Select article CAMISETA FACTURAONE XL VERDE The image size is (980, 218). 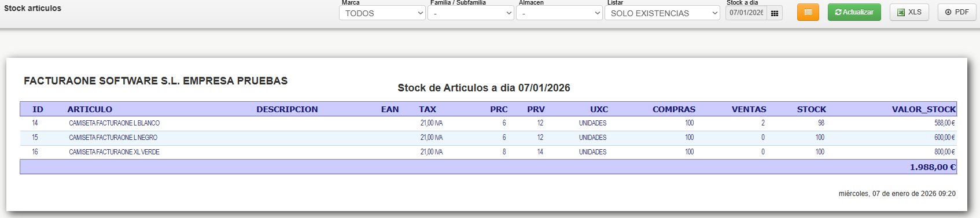115,152
